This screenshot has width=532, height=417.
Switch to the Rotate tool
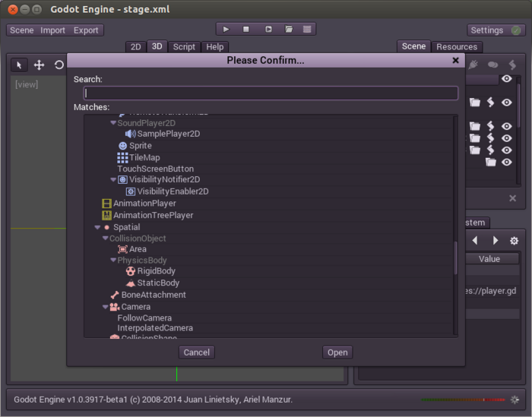coord(59,65)
